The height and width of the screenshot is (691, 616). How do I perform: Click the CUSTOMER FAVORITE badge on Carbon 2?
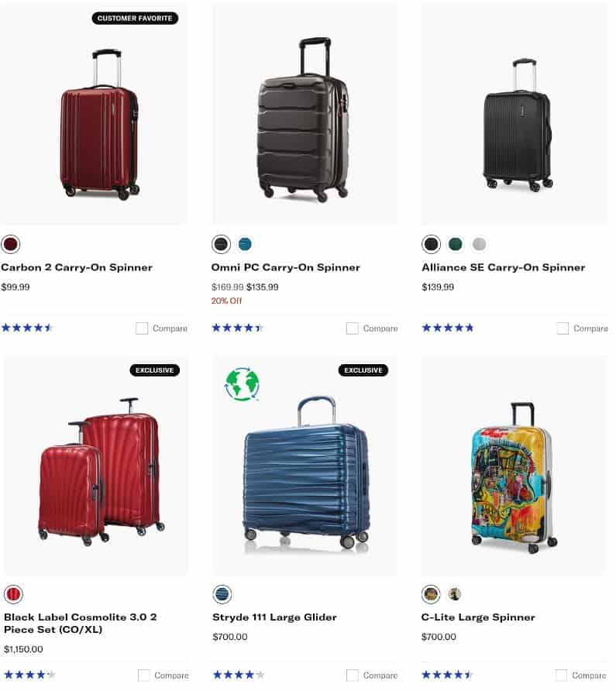point(135,18)
